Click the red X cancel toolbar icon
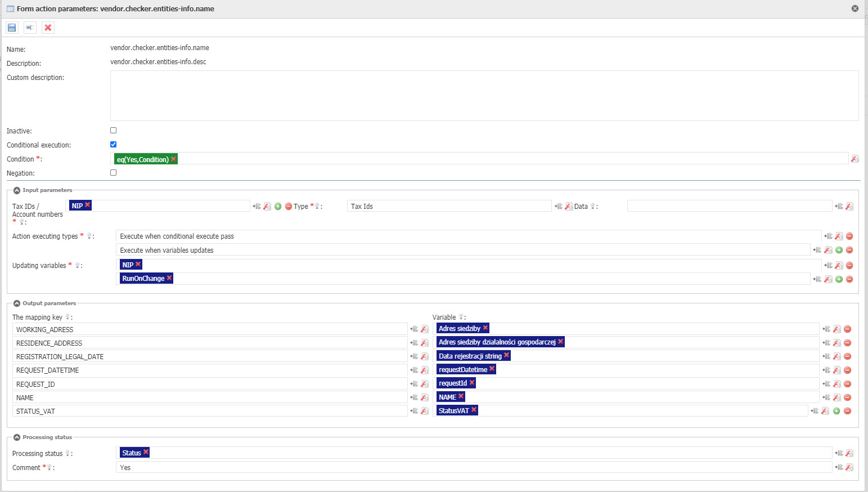The width and height of the screenshot is (868, 492). [x=48, y=28]
